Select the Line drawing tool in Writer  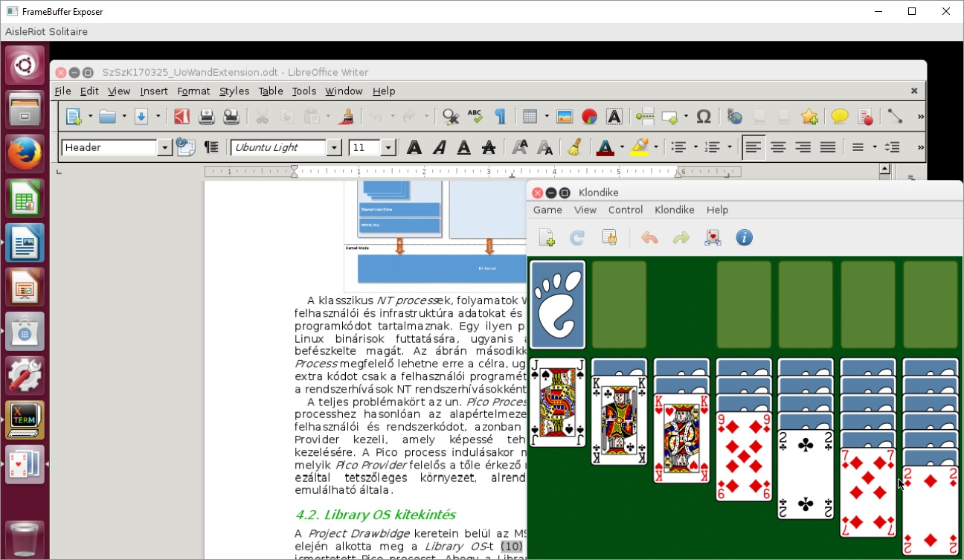click(895, 117)
